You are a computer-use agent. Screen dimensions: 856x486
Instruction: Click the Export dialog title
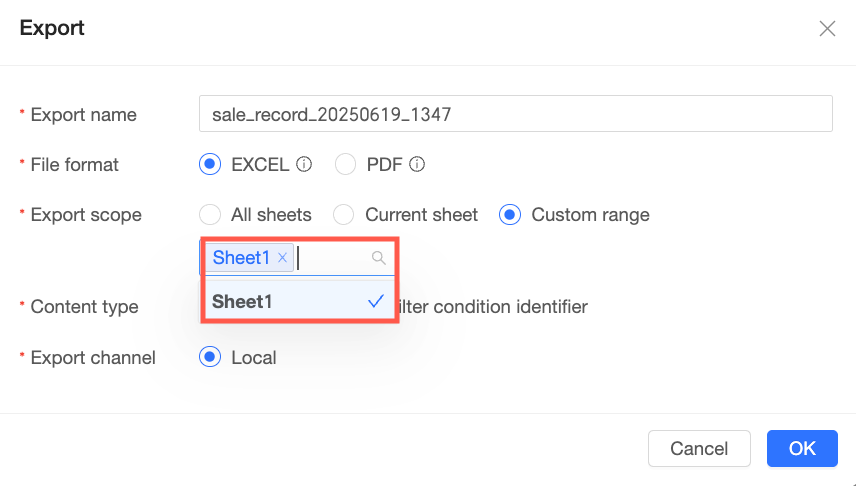pyautogui.click(x=52, y=28)
